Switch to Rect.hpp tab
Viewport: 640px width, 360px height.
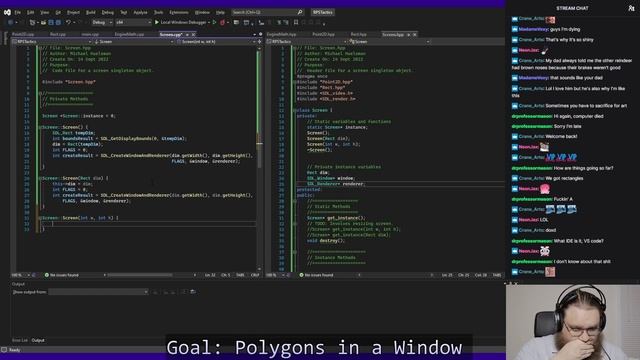click(x=358, y=35)
